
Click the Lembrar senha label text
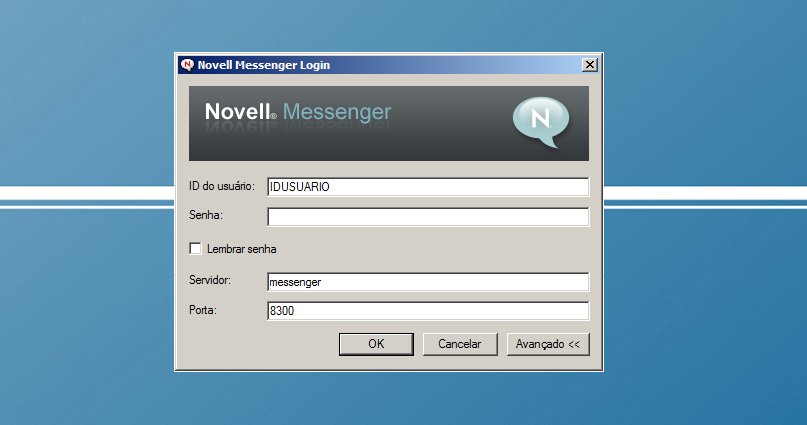[241, 249]
